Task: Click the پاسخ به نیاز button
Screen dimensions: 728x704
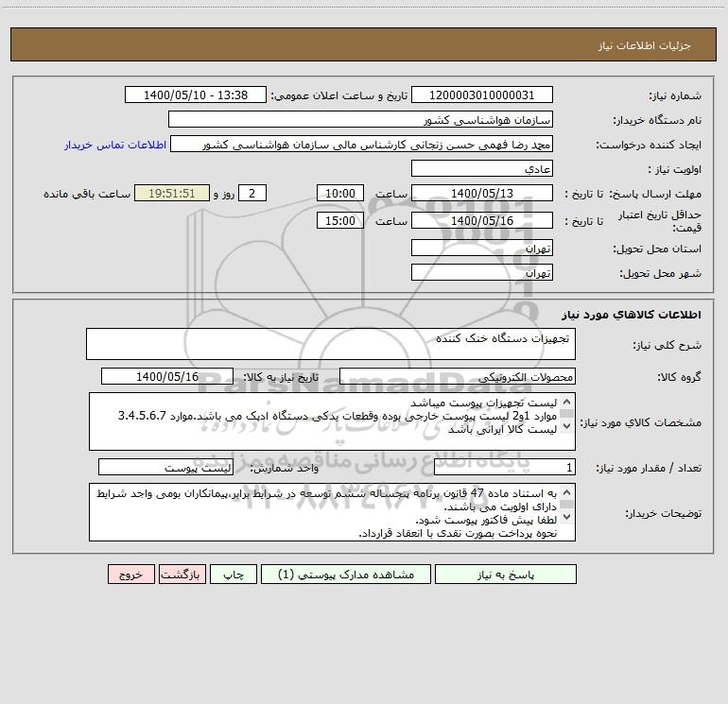Action: click(x=506, y=574)
